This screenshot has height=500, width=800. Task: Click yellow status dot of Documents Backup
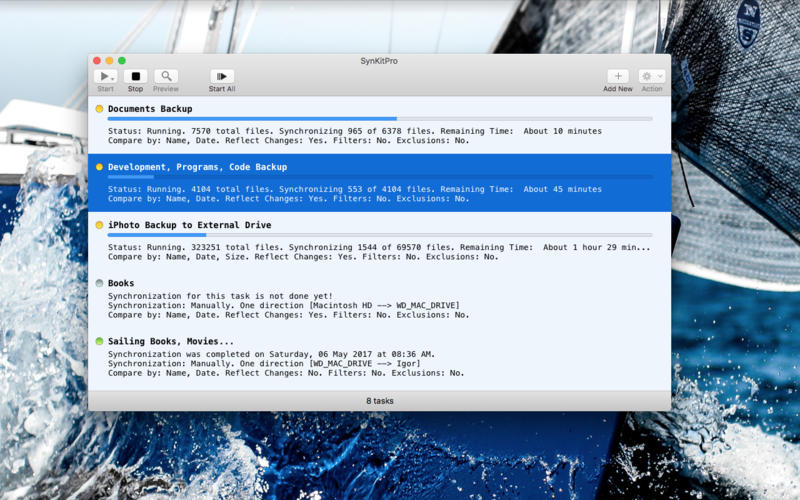coord(99,109)
